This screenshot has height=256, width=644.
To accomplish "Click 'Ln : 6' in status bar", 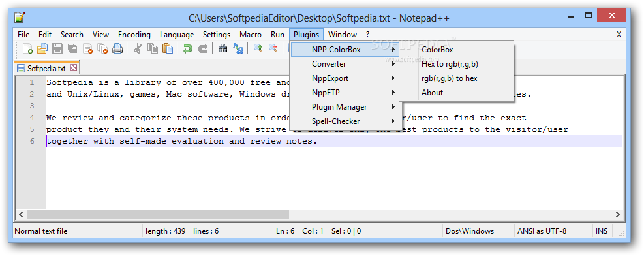I will 285,231.
